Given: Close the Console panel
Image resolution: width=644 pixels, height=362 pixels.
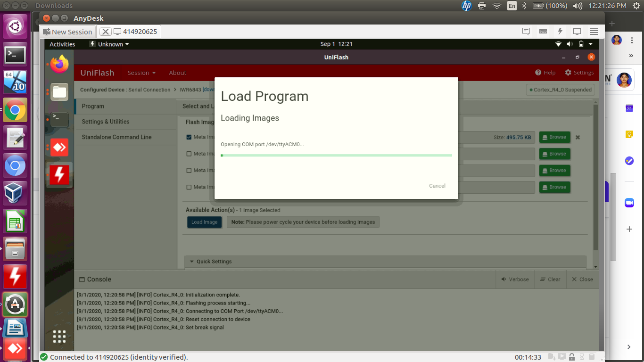Looking at the screenshot, I should (x=582, y=279).
